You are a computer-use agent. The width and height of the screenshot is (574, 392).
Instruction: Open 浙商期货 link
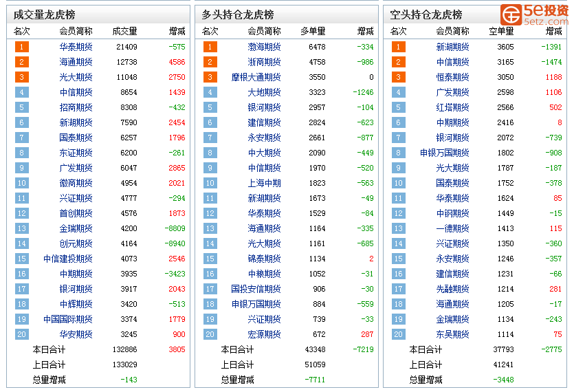(264, 62)
